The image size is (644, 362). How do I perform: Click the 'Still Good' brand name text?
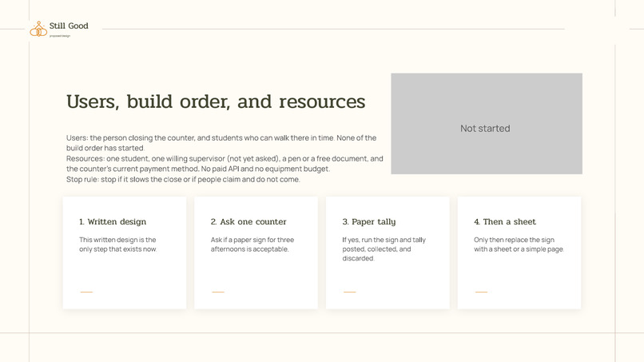pyautogui.click(x=69, y=26)
